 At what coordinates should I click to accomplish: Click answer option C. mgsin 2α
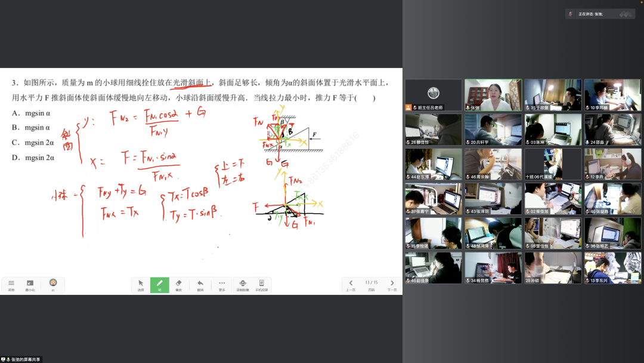click(33, 143)
